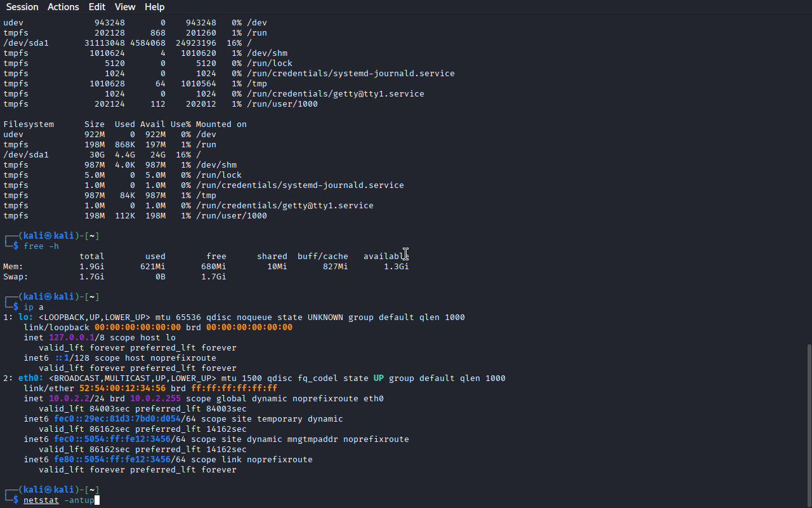Open the View menu
Viewport: 812px width, 508px height.
pyautogui.click(x=125, y=7)
